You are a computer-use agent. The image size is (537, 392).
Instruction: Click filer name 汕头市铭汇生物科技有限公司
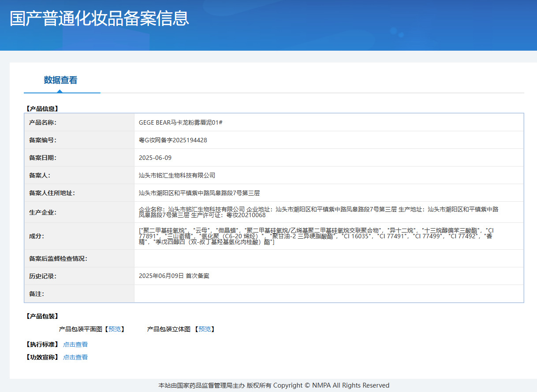click(177, 175)
